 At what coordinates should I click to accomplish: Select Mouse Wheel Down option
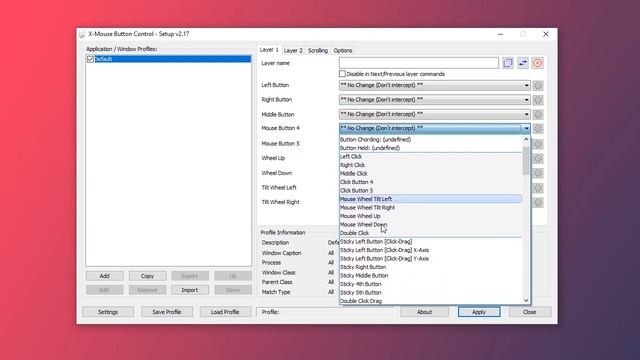[x=431, y=224]
